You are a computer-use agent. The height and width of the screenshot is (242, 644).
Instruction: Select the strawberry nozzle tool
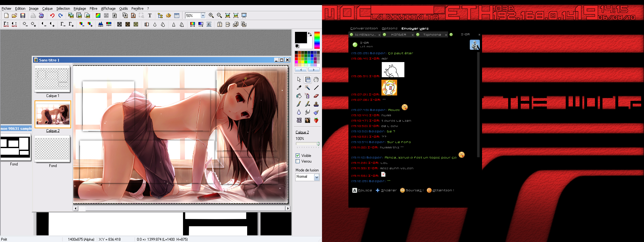(316, 120)
